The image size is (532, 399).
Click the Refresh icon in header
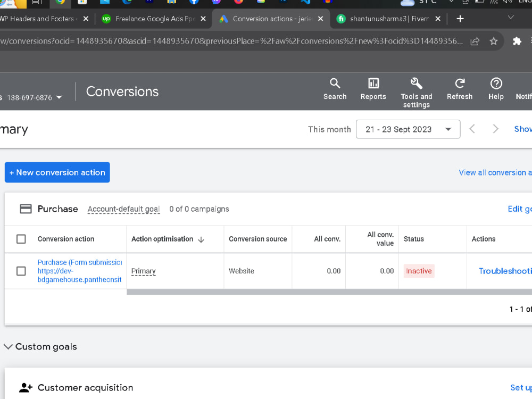click(460, 84)
